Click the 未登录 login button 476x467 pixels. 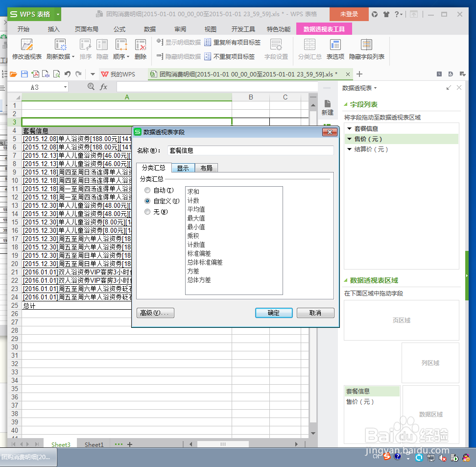pyautogui.click(x=349, y=14)
